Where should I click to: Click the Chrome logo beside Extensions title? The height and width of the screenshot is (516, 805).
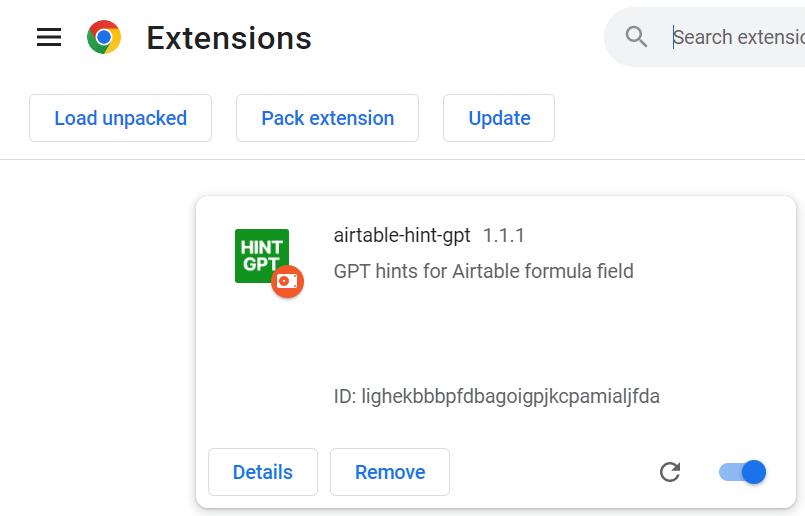click(x=104, y=38)
